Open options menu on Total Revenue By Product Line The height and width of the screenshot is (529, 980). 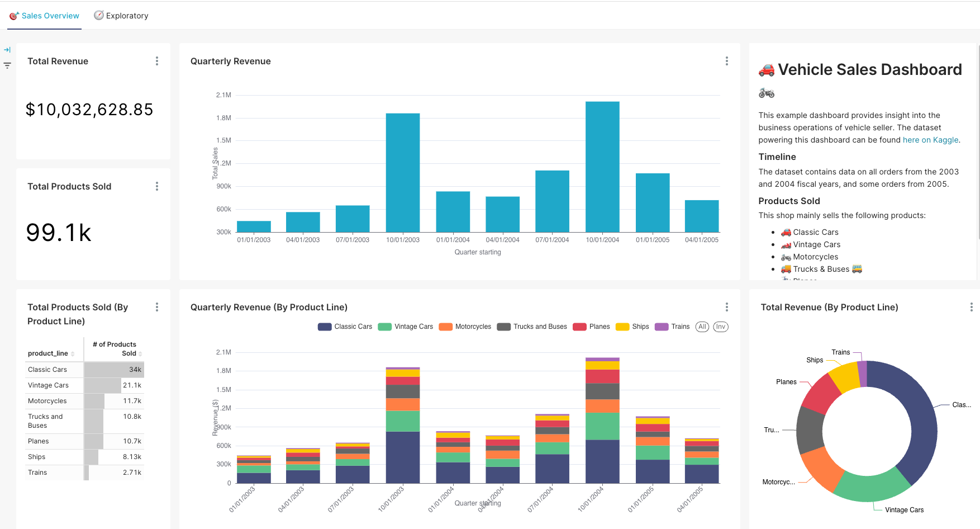click(x=971, y=307)
